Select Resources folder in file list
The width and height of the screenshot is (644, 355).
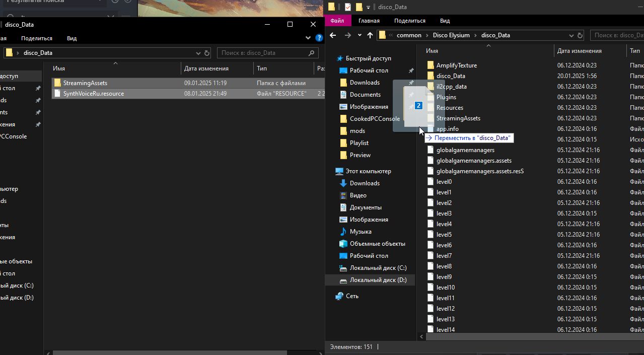tap(450, 108)
